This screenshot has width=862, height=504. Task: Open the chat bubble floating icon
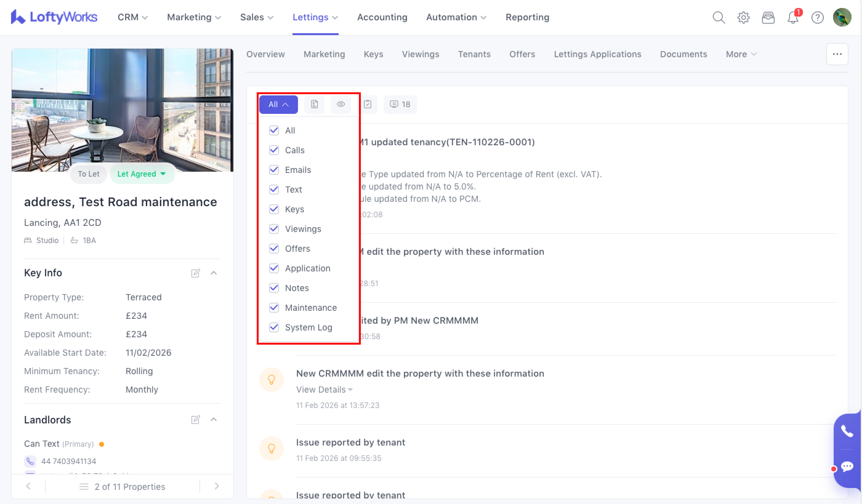(847, 466)
